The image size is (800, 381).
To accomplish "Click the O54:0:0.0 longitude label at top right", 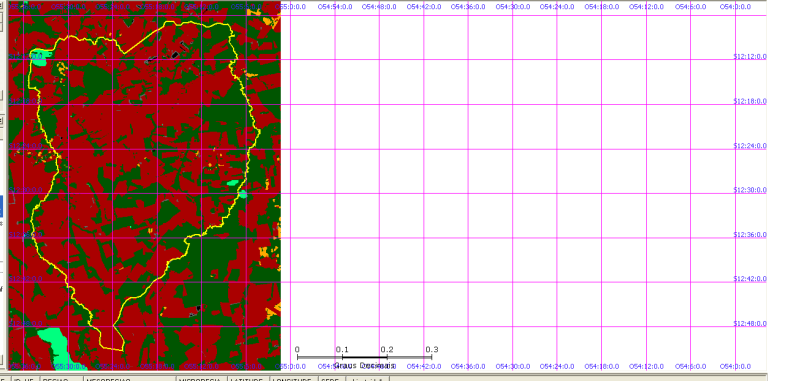I will point(734,7).
